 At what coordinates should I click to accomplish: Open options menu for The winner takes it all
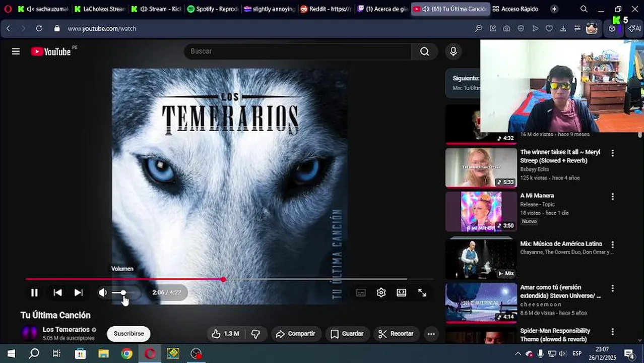(613, 153)
